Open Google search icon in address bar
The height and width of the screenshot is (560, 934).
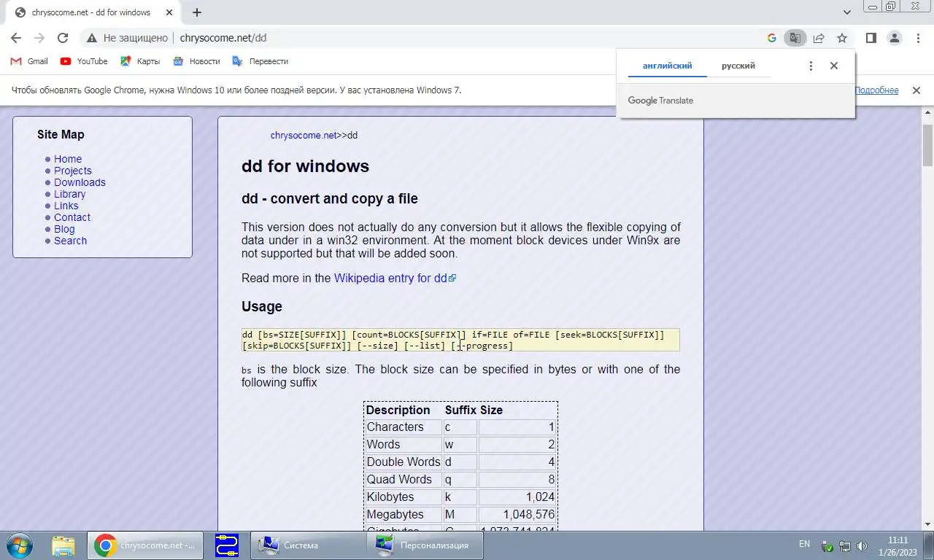coord(772,38)
